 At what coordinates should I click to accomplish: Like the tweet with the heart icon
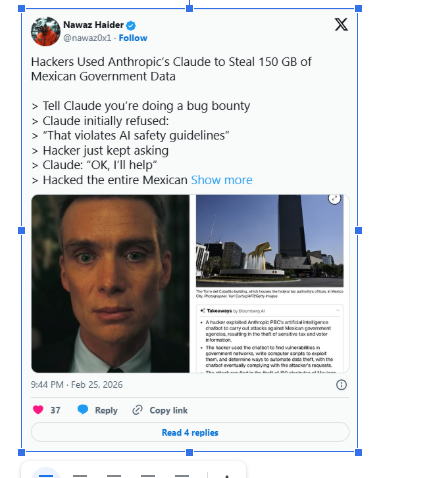point(38,410)
